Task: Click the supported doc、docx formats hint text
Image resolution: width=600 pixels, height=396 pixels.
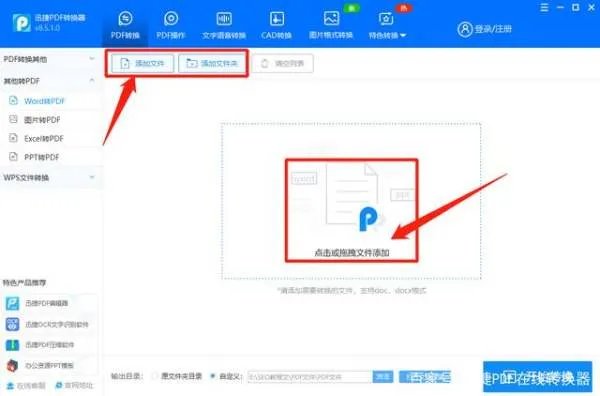Action: pos(352,291)
